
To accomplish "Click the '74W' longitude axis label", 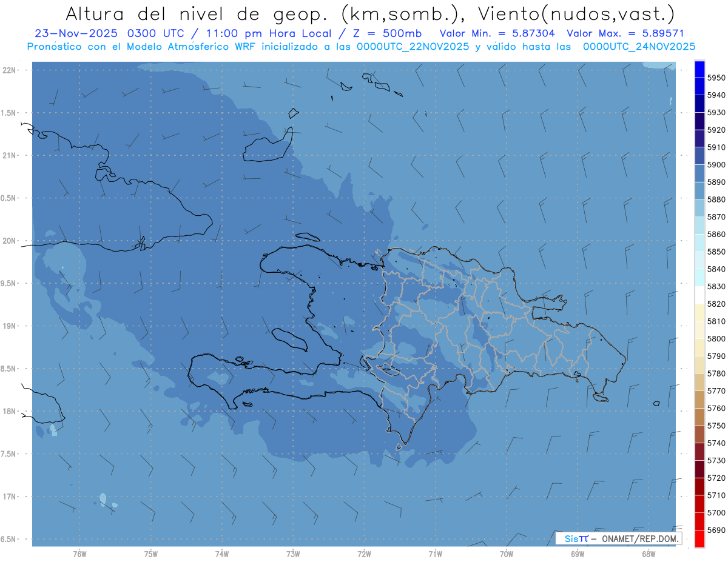I will pyautogui.click(x=221, y=554).
